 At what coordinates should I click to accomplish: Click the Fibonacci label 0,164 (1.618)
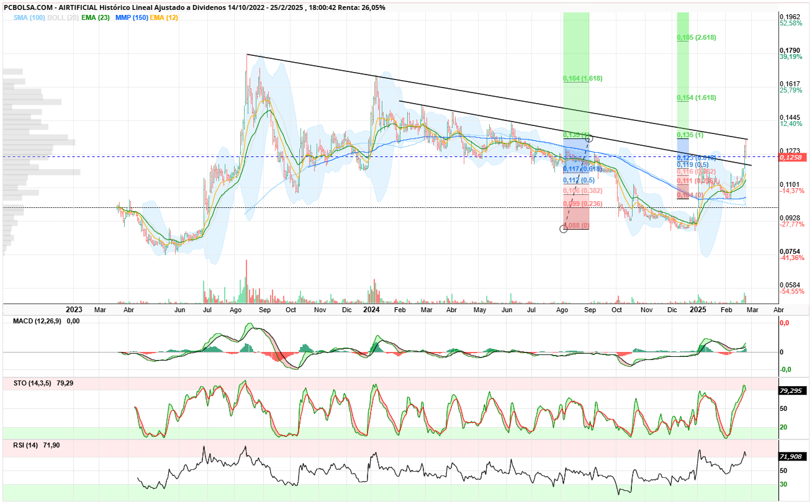click(x=582, y=79)
